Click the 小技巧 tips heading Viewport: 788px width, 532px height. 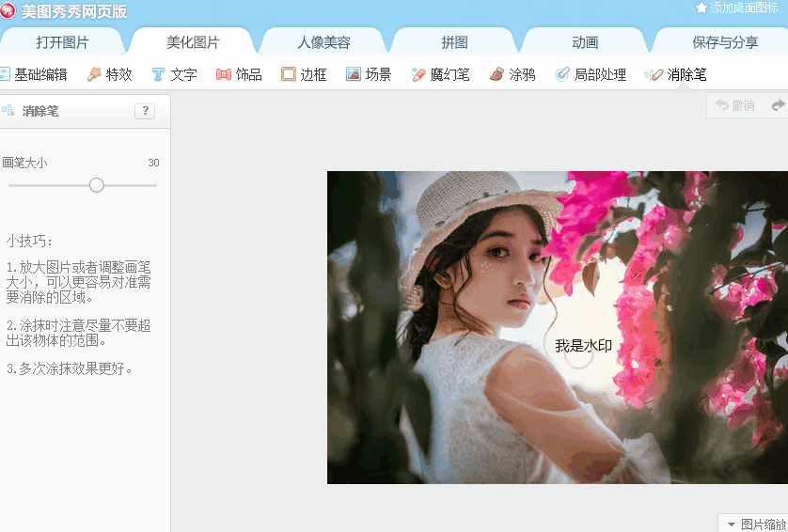pyautogui.click(x=29, y=241)
